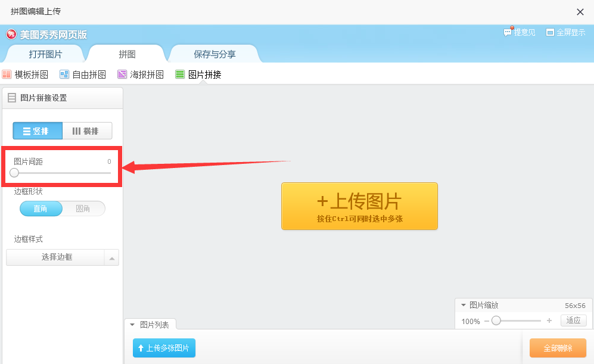Click the 提意见 feedback icon
Image resolution: width=594 pixels, height=364 pixels.
tap(508, 32)
